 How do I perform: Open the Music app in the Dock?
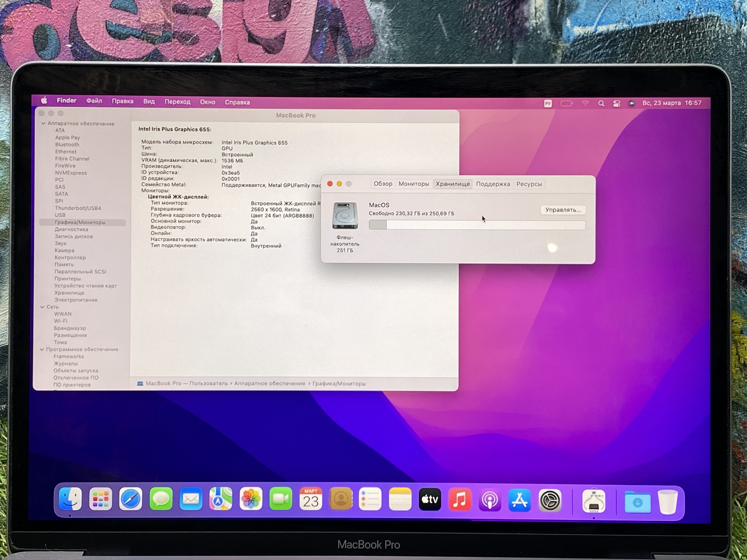click(x=460, y=499)
